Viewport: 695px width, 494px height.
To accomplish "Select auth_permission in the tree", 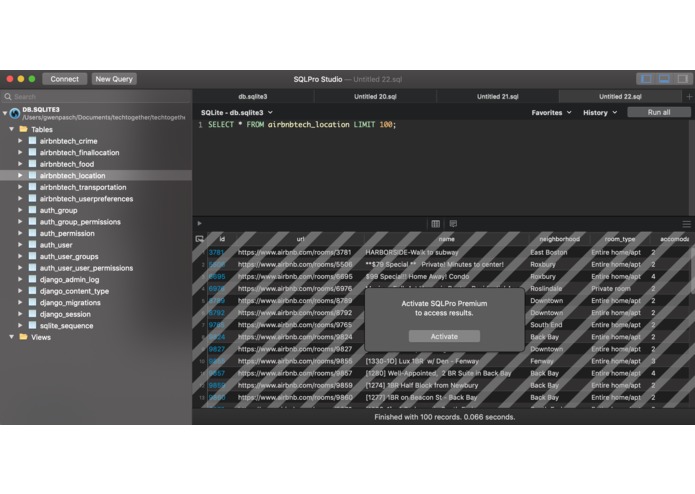I will [x=67, y=233].
